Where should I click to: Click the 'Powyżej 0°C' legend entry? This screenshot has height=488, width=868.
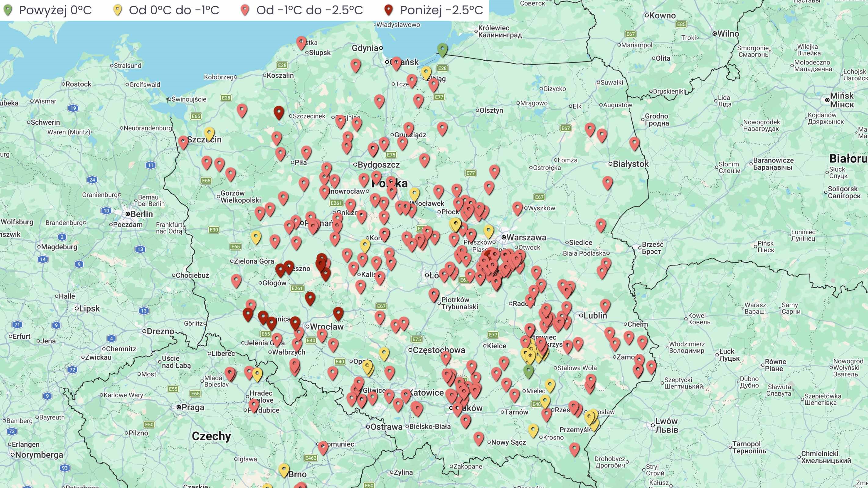55,10
